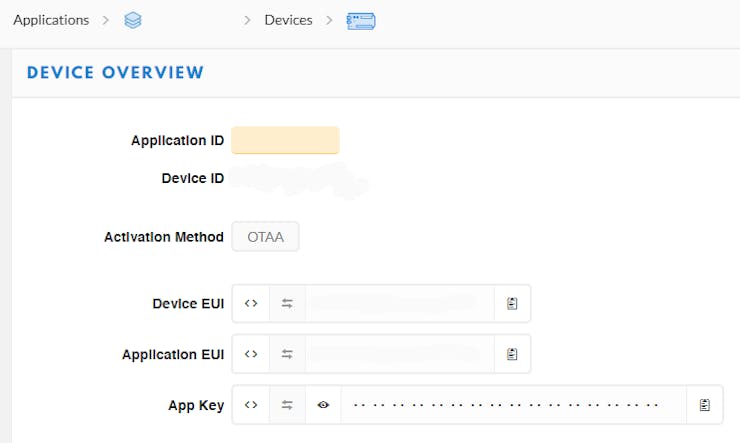Open Applications breadcrumb link
The image size is (740, 443).
[51, 20]
